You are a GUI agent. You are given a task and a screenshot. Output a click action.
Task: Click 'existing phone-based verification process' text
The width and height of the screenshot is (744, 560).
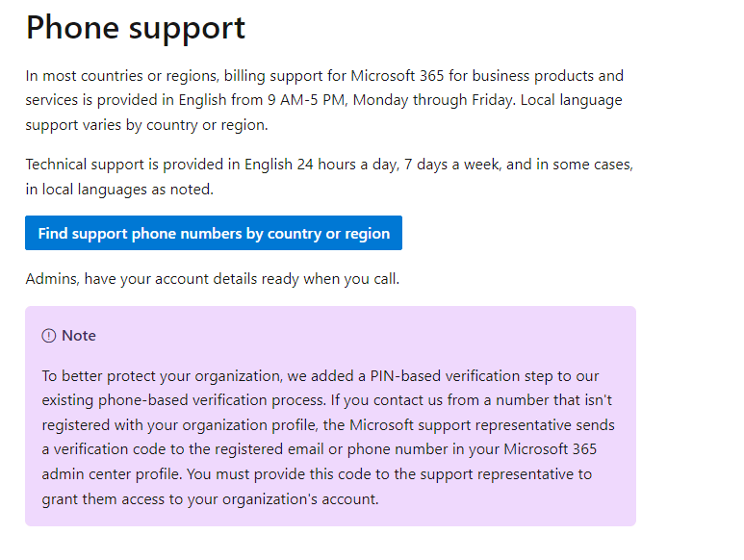184,400
